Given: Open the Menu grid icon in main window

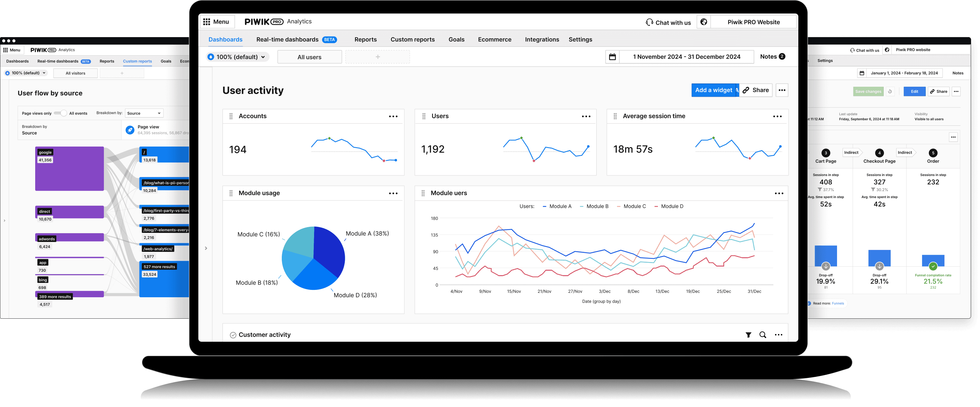Looking at the screenshot, I should [x=207, y=22].
